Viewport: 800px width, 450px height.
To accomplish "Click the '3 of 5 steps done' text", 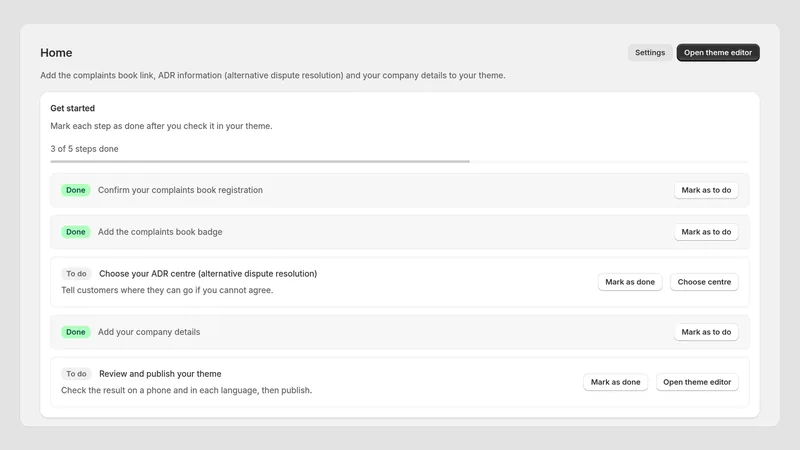I will click(x=84, y=148).
